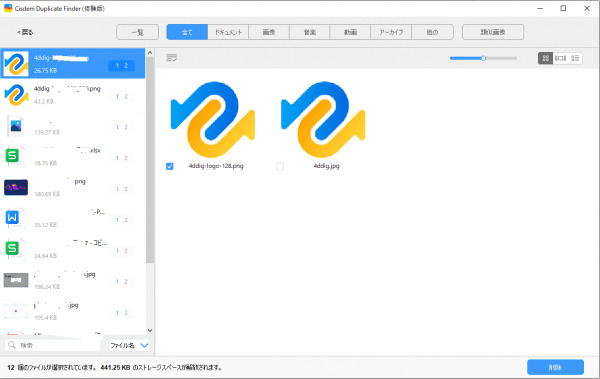Switch to detailed list view
Image resolution: width=600 pixels, height=379 pixels.
point(575,58)
